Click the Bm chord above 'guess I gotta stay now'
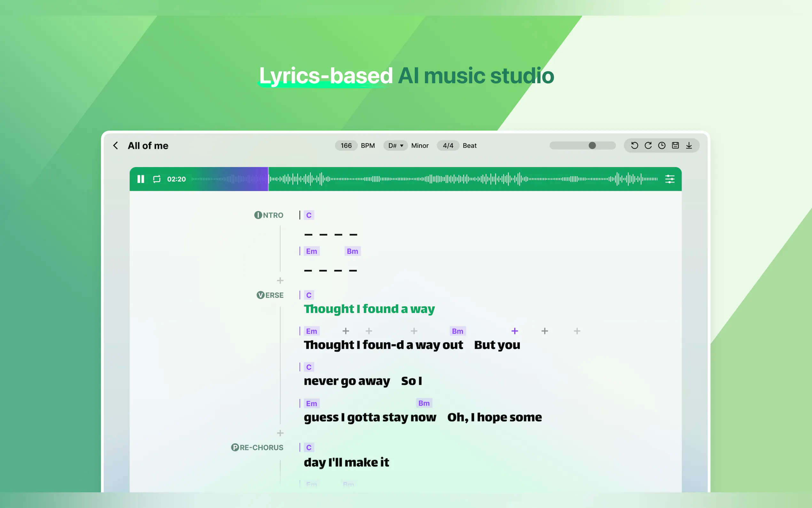Image resolution: width=812 pixels, height=508 pixels. click(x=424, y=403)
